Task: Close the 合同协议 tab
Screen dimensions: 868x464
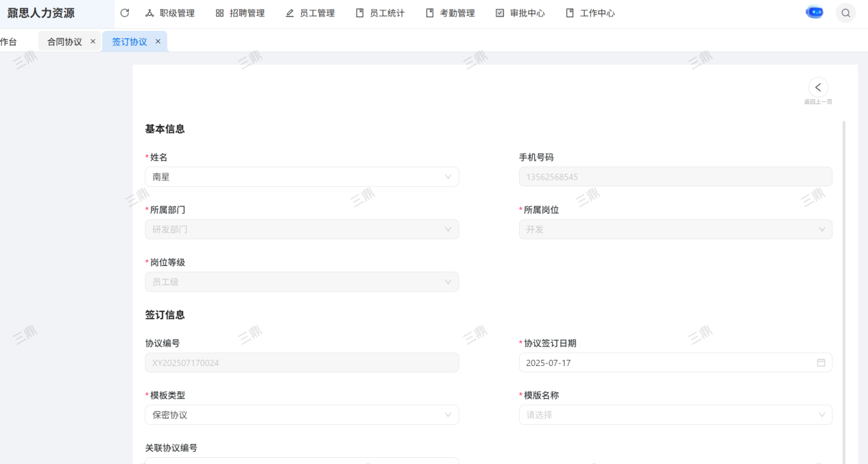Action: click(x=93, y=41)
